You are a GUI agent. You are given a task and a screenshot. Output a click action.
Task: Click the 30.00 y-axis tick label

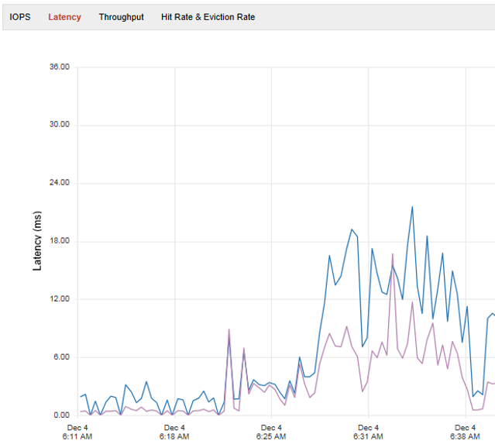click(x=59, y=125)
